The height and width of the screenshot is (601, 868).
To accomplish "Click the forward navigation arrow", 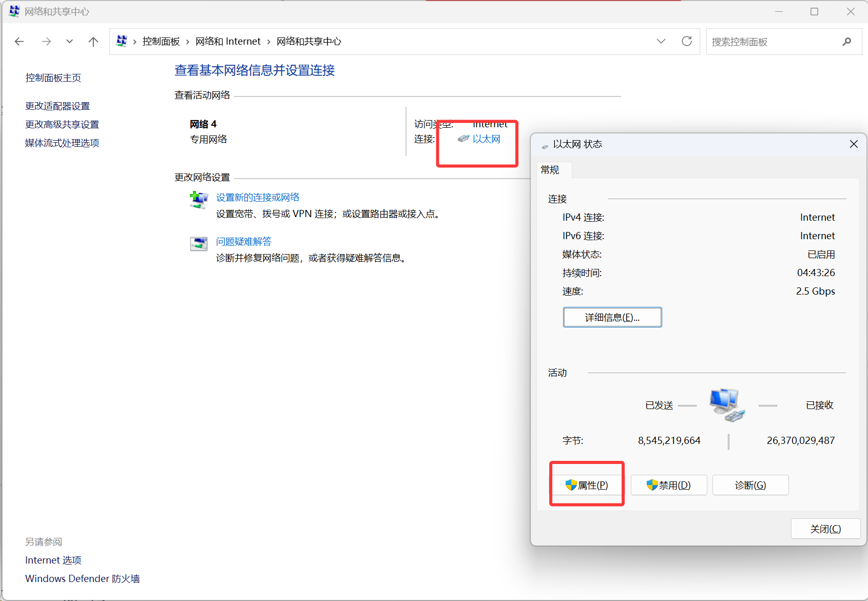I will pyautogui.click(x=46, y=42).
